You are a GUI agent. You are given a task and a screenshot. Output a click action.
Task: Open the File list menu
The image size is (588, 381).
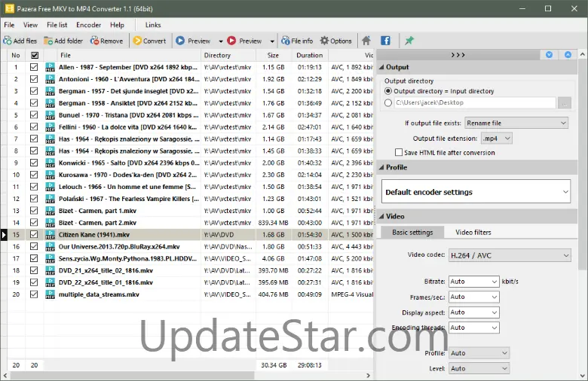pos(57,25)
